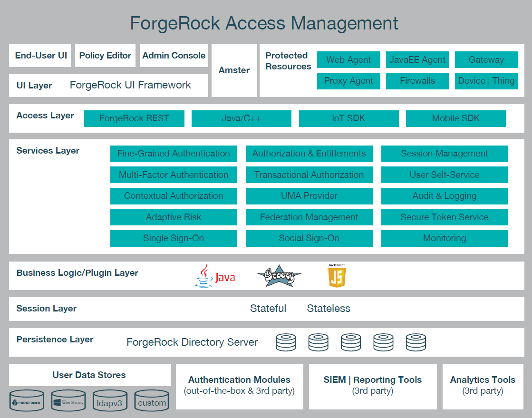This screenshot has height=418, width=532.
Task: Click the ForgeRock REST block
Action: pos(134,118)
